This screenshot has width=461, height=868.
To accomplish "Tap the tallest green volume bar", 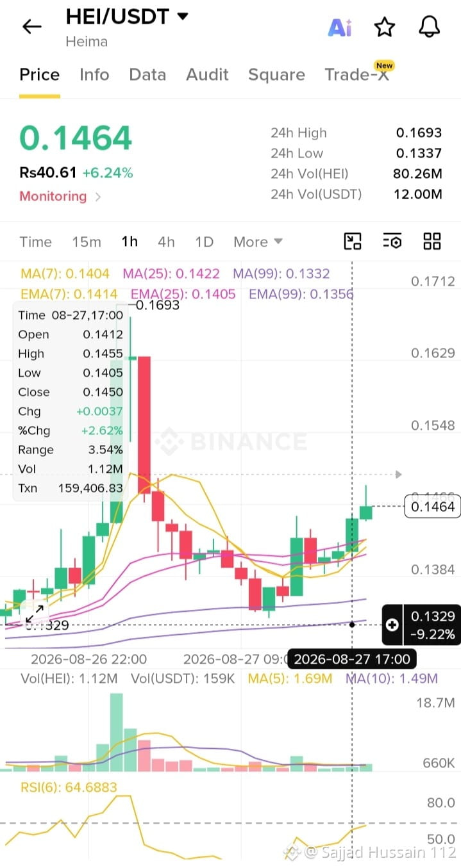I will click(116, 732).
